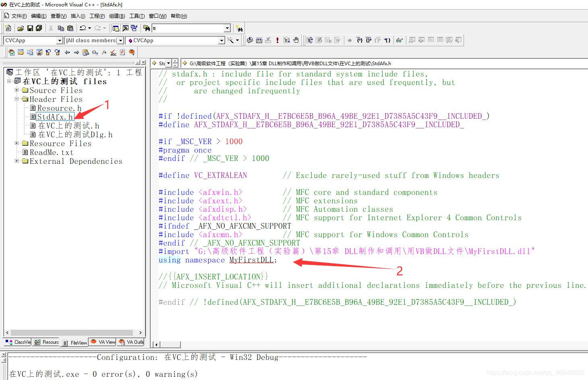
Task: Click the Paste clipboard icon
Action: coord(70,28)
